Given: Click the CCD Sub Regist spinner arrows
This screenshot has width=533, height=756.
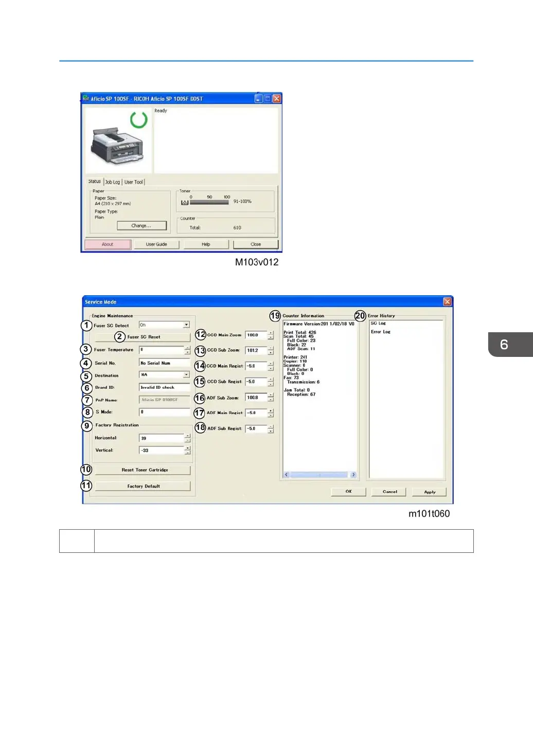Looking at the screenshot, I should 271,382.
